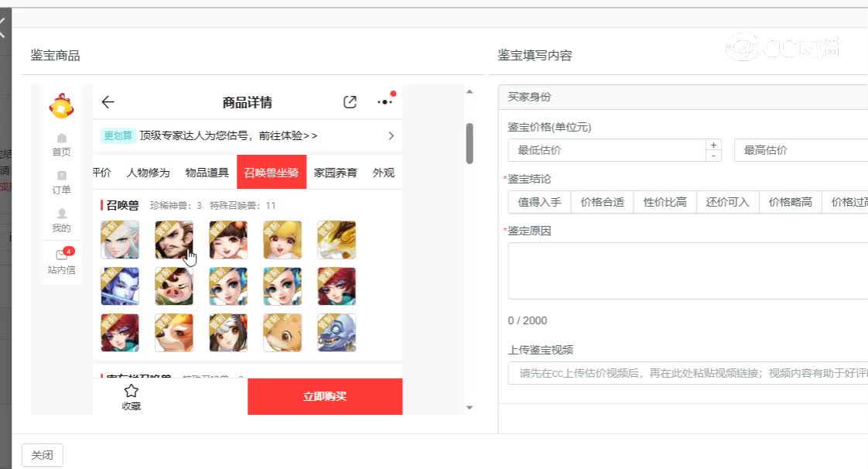Select the red-haired pet in second row
868x469 pixels.
(337, 286)
